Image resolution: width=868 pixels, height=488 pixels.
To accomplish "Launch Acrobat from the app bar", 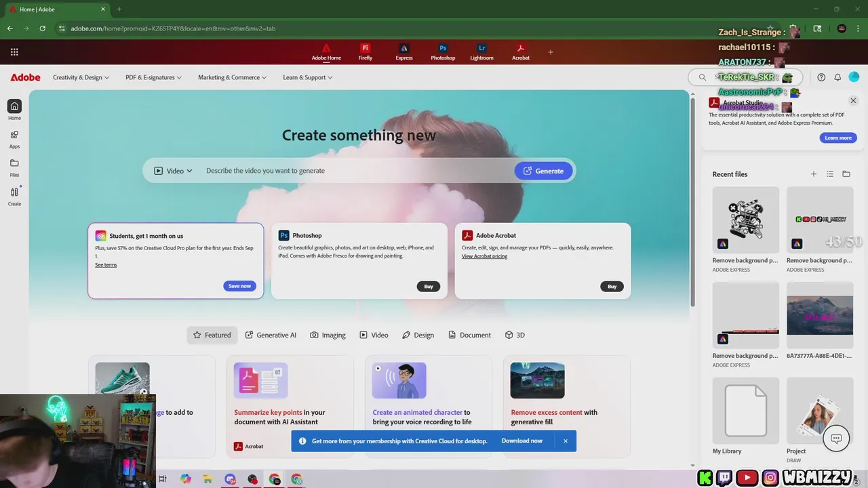I will (521, 52).
